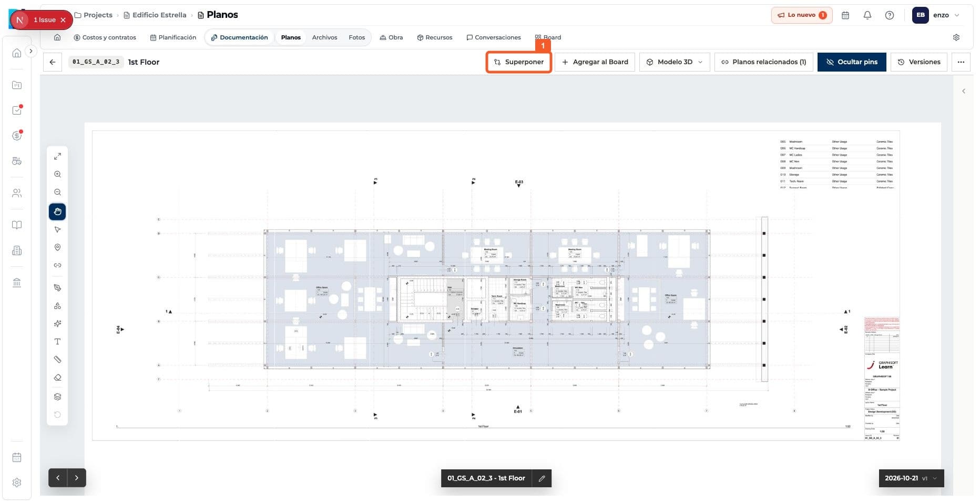Select the arrow pointer tool
This screenshot has height=502, width=980.
(57, 229)
